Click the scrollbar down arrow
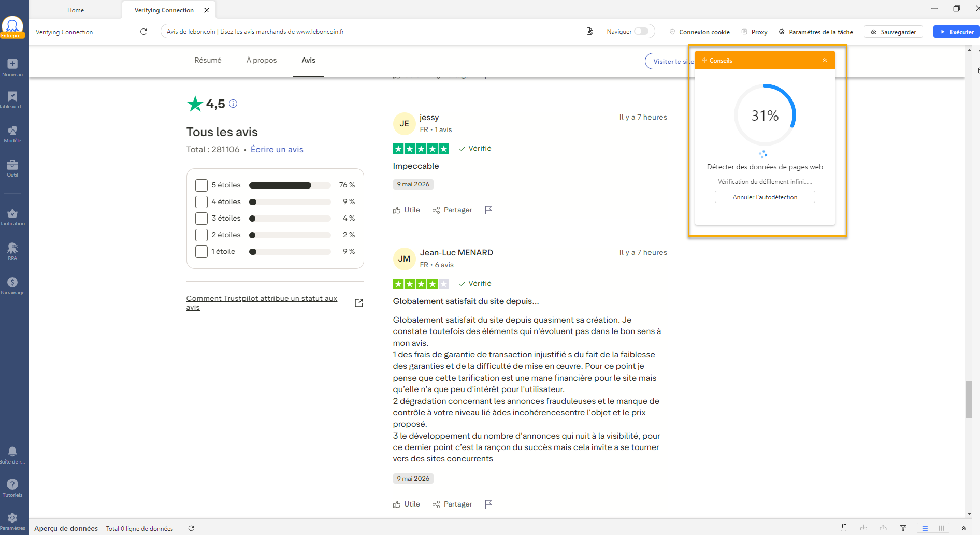 pyautogui.click(x=969, y=514)
